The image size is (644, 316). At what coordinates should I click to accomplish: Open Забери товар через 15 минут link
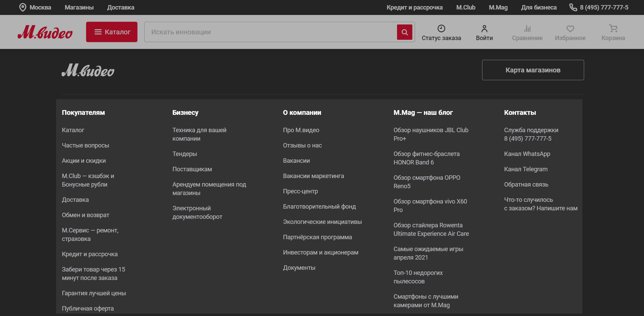[x=94, y=274]
